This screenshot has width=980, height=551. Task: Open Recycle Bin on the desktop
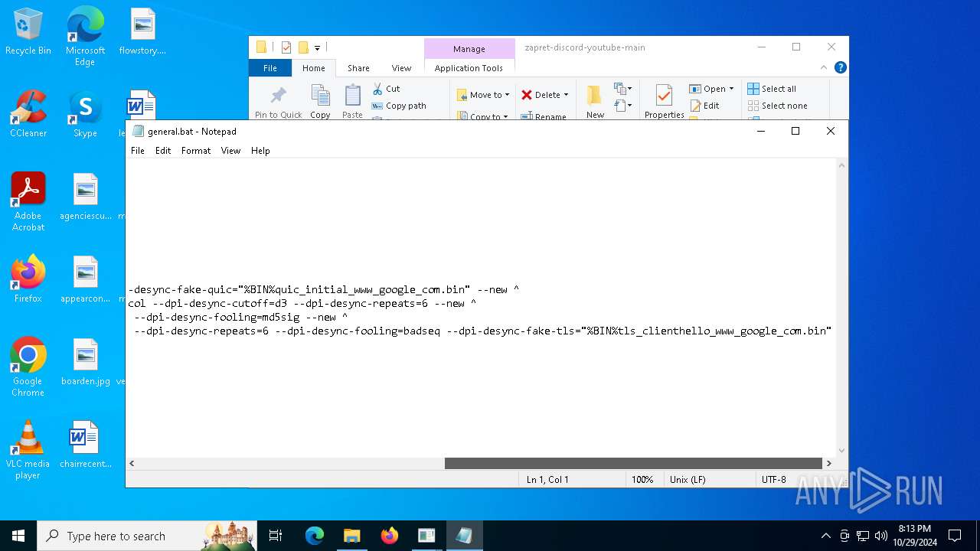pos(28,31)
